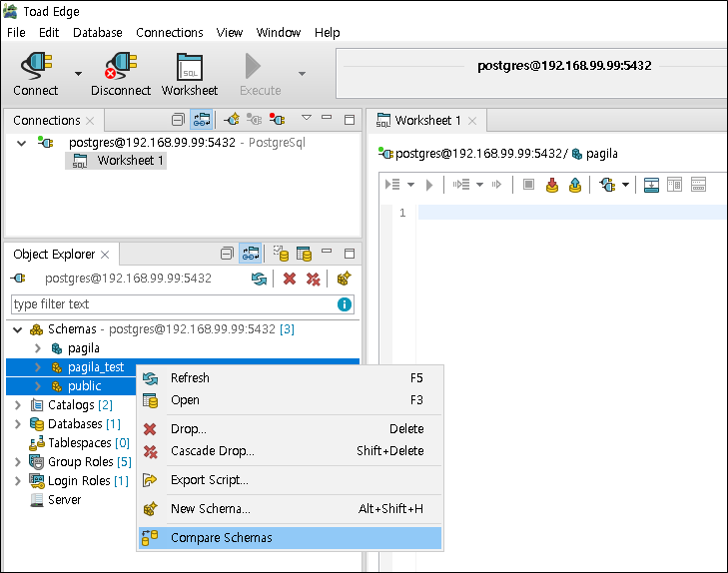Choose Open from context menu
The height and width of the screenshot is (573, 728).
(x=290, y=400)
